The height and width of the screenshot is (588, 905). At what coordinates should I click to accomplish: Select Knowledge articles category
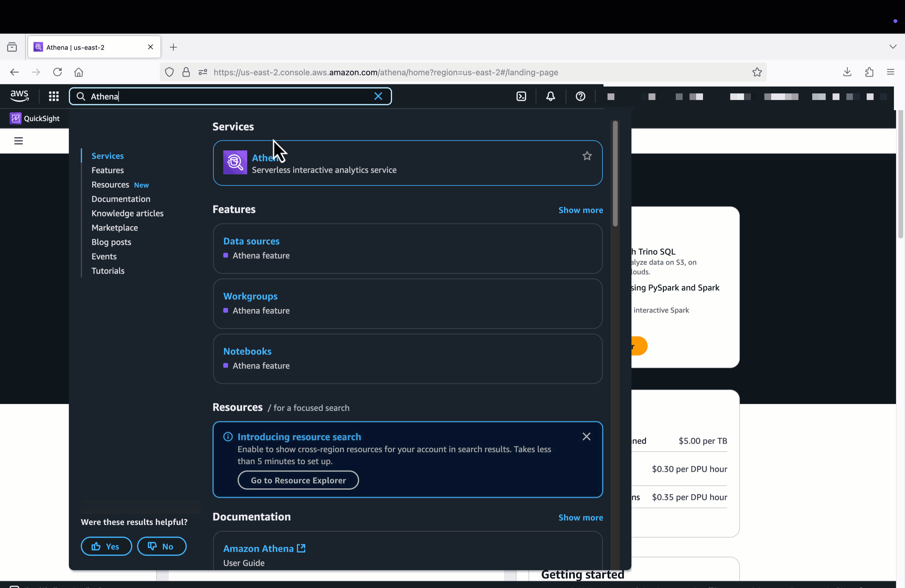point(127,213)
